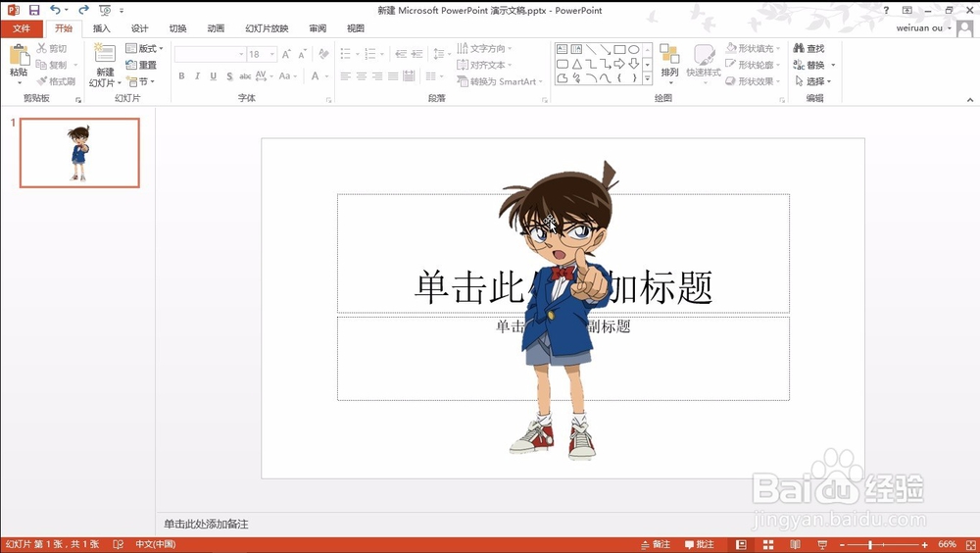Image resolution: width=980 pixels, height=553 pixels.
Task: Click the Redo arrow in quick access
Action: point(83,10)
